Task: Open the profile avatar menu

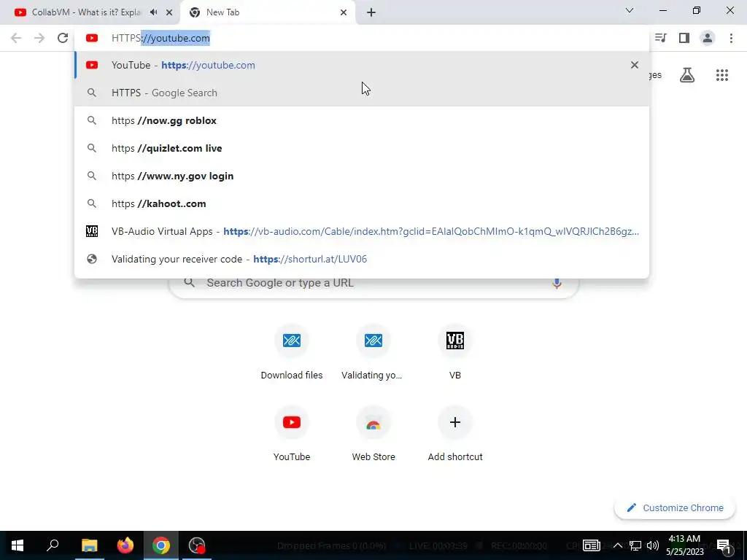Action: pyautogui.click(x=708, y=38)
